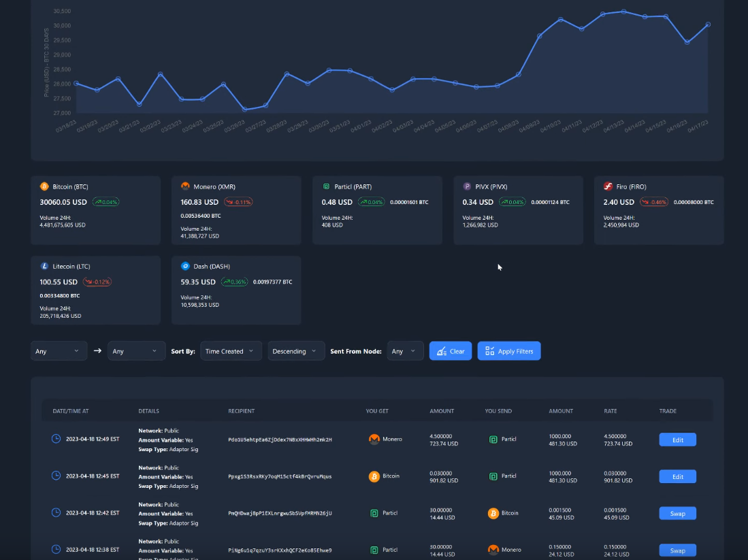Click the green 0.04% trend badge on PIVX card

(512, 202)
